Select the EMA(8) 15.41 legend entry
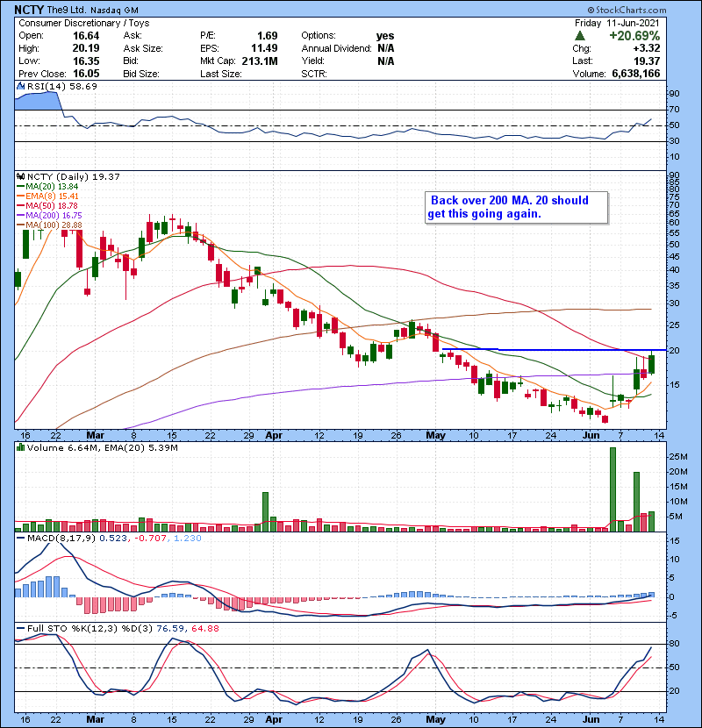The width and height of the screenshot is (702, 728). [x=47, y=196]
